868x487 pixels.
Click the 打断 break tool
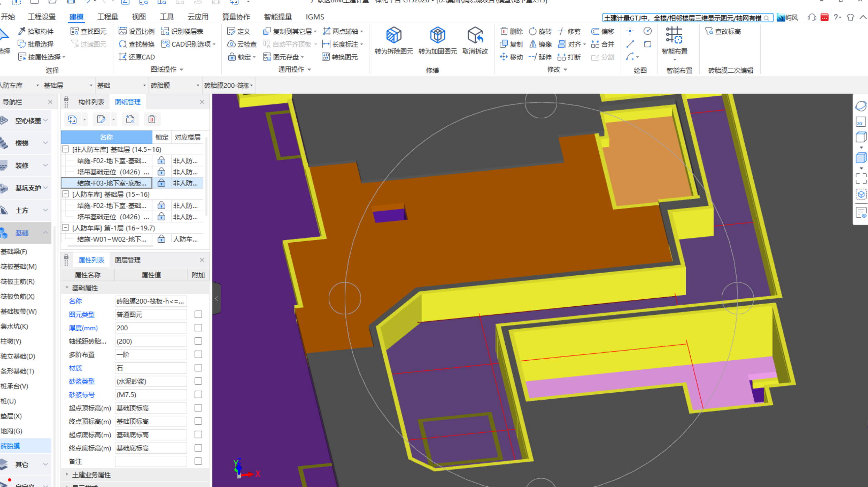click(x=569, y=57)
